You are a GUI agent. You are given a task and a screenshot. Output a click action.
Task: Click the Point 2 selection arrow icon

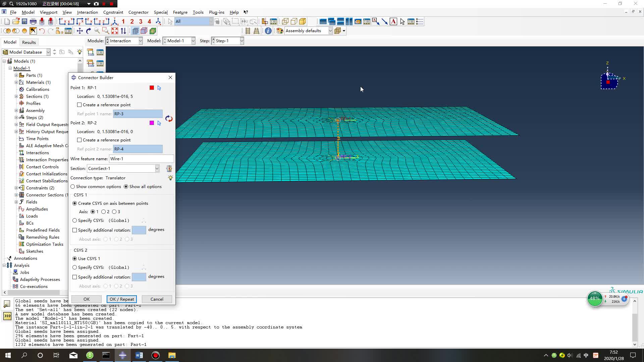[159, 123]
